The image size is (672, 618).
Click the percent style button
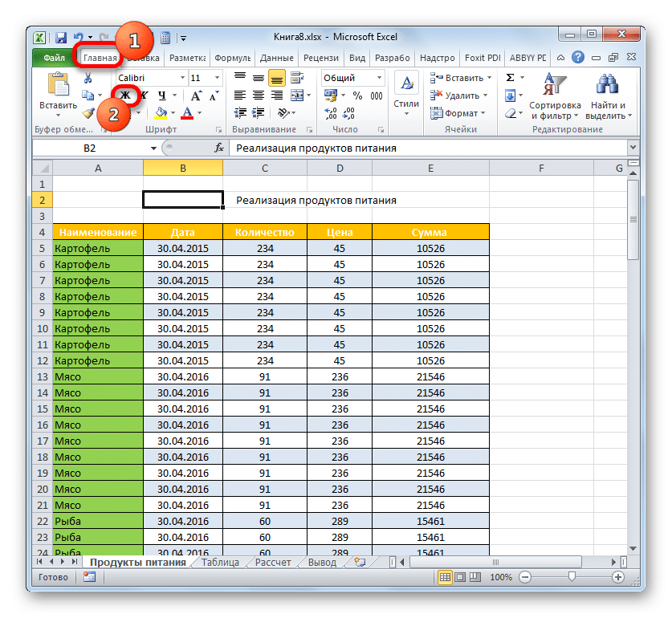coord(356,96)
